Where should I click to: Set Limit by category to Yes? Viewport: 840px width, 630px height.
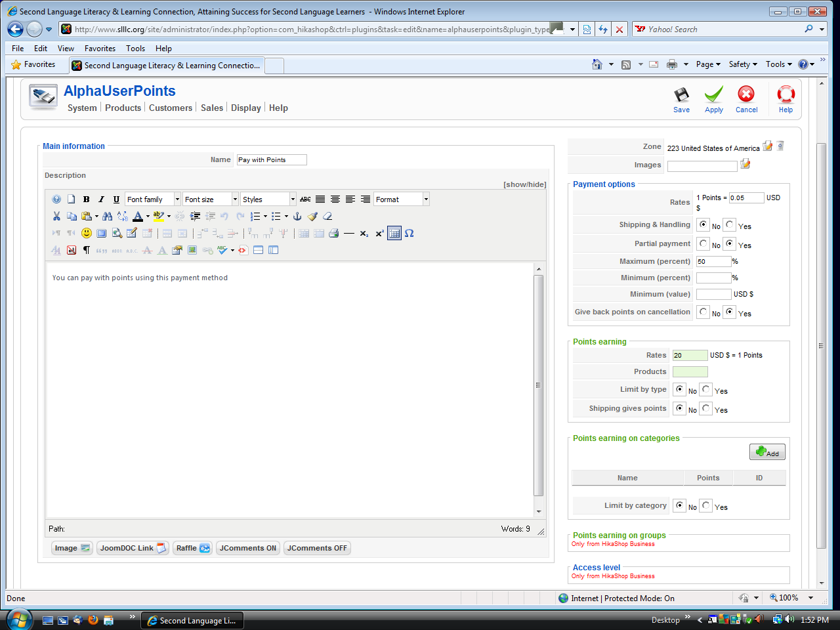click(706, 505)
